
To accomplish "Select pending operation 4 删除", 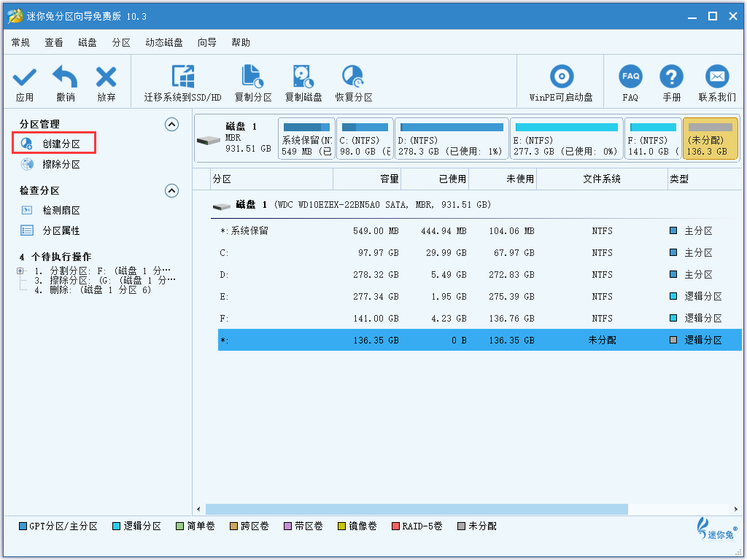I will tap(93, 289).
